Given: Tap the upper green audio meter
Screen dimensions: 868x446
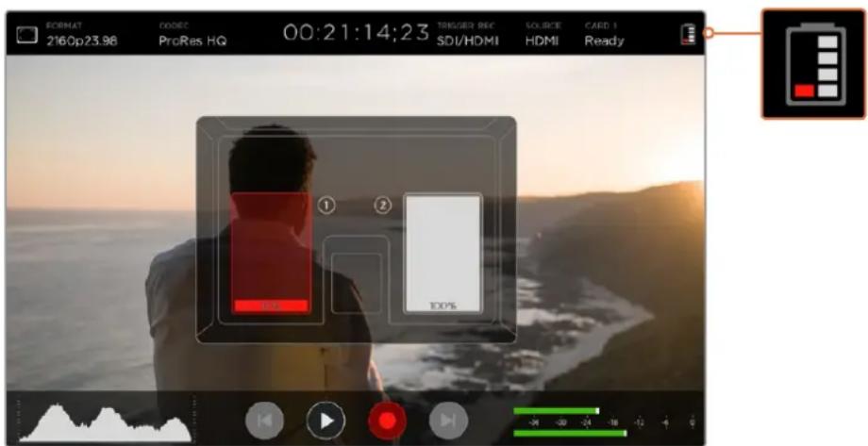Looking at the screenshot, I should coord(557,411).
